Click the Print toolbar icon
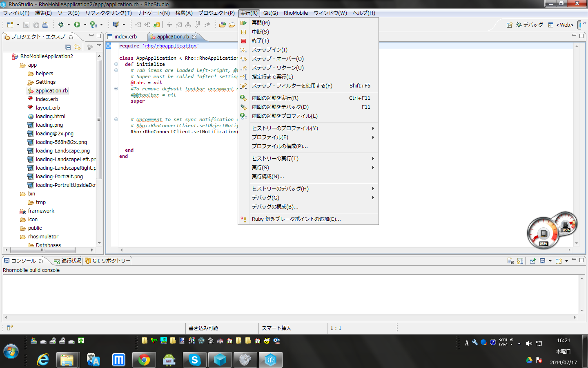 point(45,25)
